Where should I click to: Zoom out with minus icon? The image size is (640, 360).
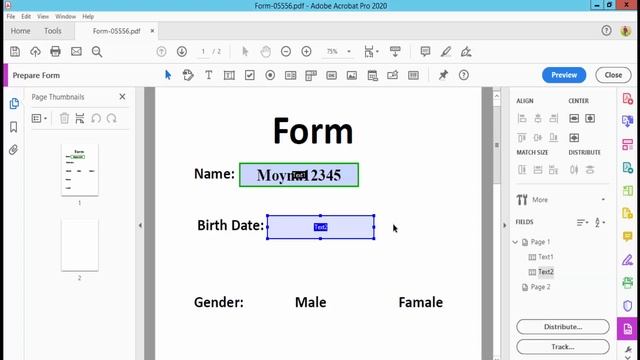coord(286,51)
